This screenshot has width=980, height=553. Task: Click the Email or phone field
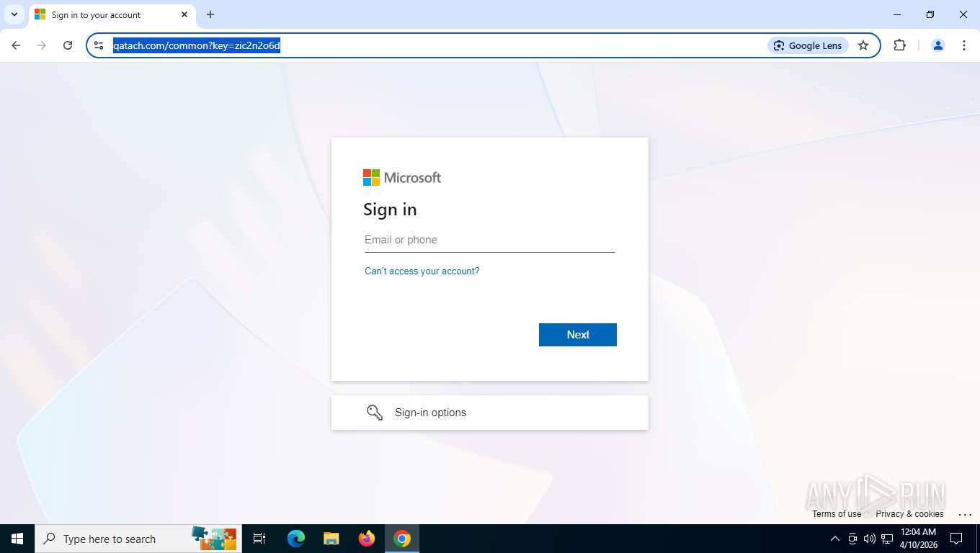click(489, 240)
